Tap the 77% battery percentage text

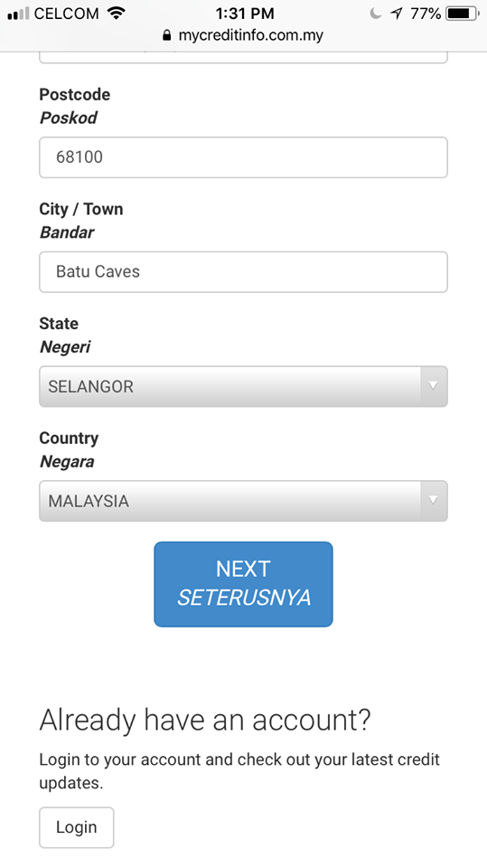(x=426, y=14)
